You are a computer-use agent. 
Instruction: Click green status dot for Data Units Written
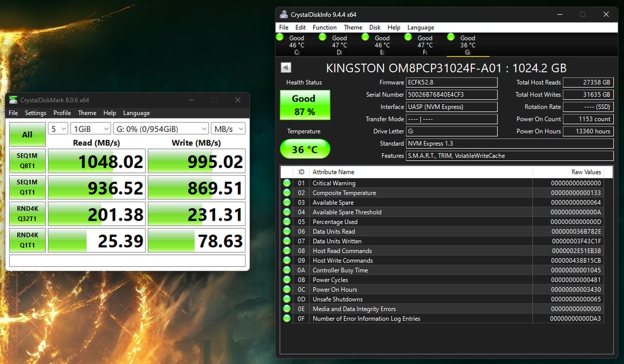[x=287, y=241]
